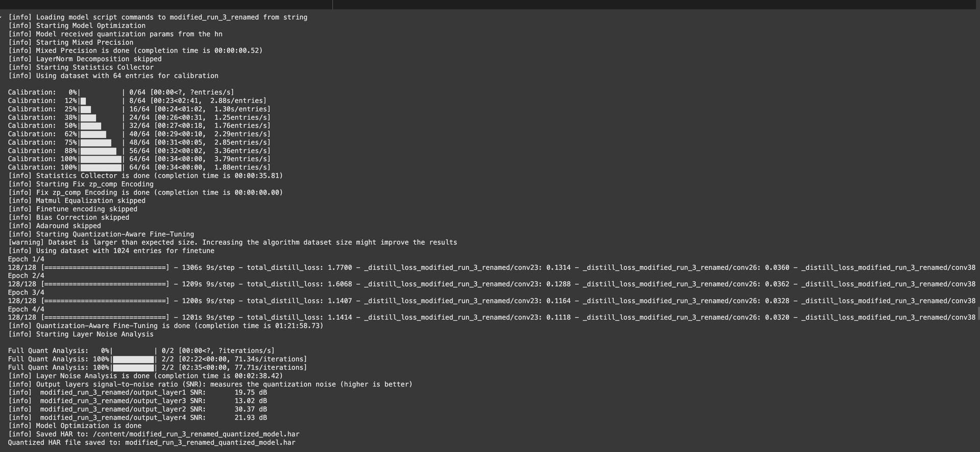Click the vertical scrollbar thumb at right edge

[x=978, y=313]
